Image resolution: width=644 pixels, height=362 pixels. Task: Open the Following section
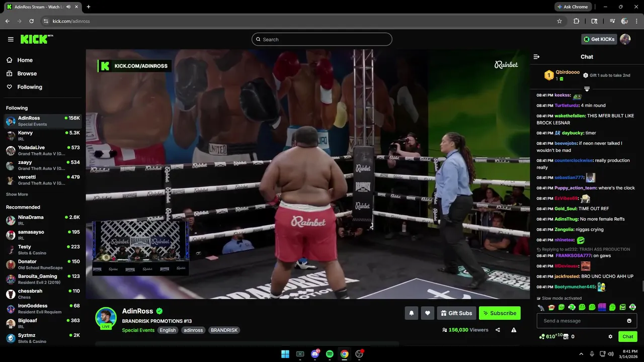pyautogui.click(x=24, y=87)
